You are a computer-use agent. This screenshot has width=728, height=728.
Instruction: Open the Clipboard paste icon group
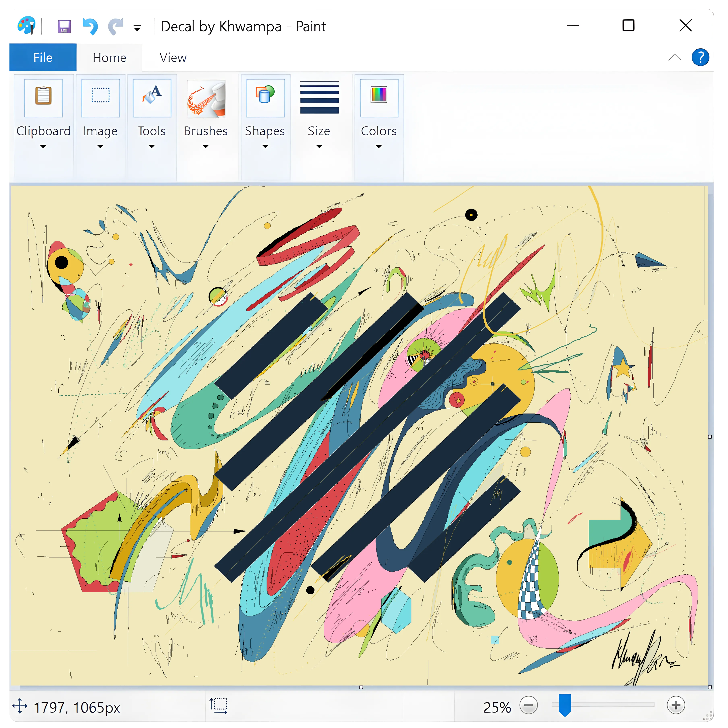point(43,98)
